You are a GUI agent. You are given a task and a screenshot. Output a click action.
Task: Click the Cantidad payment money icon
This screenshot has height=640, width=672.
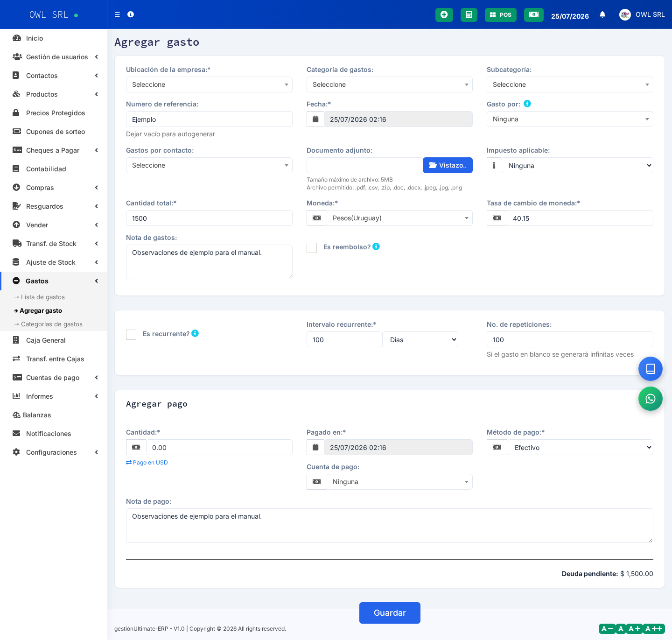click(136, 447)
